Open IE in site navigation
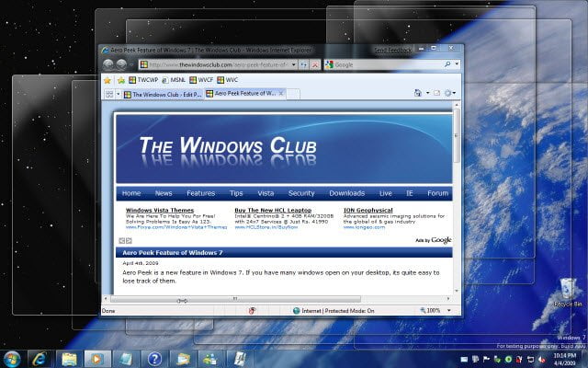588x368 pixels. [x=410, y=193]
